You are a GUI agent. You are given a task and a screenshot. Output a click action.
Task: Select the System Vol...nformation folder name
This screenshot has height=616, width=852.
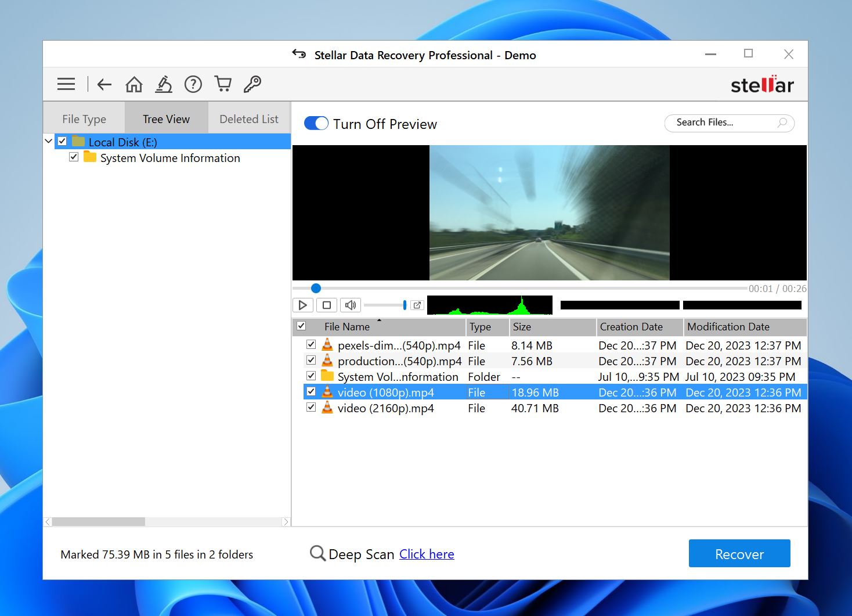398,377
